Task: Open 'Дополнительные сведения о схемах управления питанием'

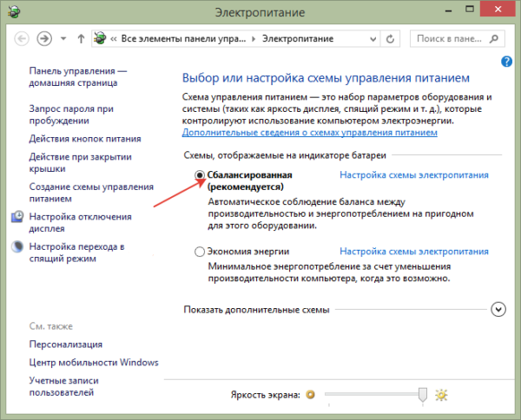Action: (310, 133)
